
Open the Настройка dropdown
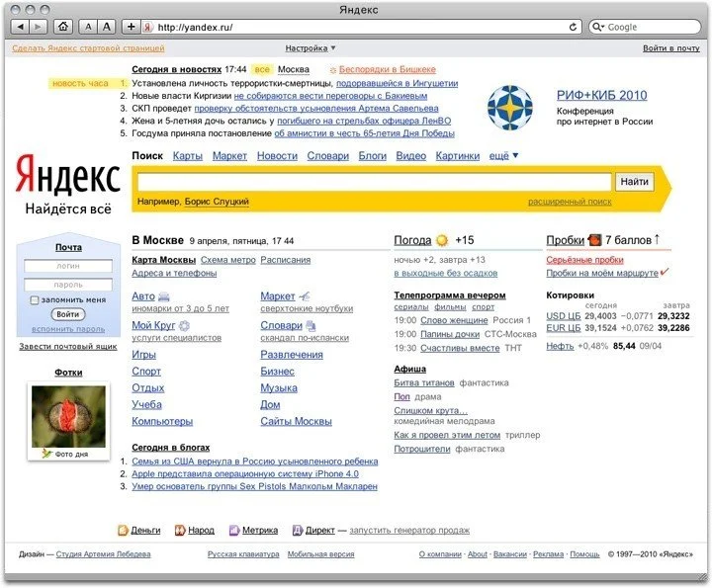[311, 48]
